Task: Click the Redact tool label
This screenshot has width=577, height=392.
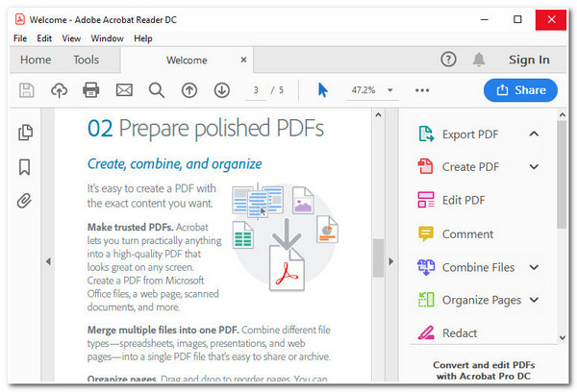Action: [460, 332]
